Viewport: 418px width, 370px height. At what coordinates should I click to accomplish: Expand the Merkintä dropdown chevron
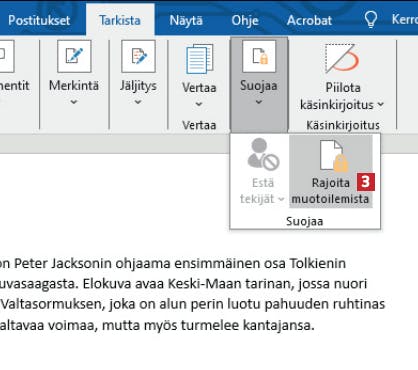[74, 102]
